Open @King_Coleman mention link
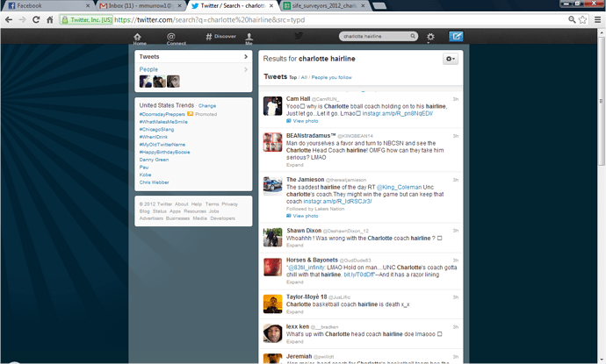 400,187
